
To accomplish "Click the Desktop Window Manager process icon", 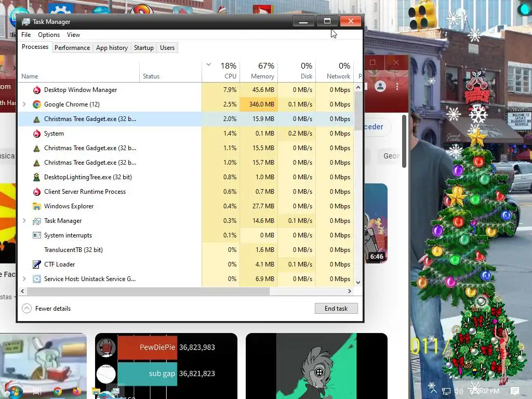I will (x=37, y=90).
